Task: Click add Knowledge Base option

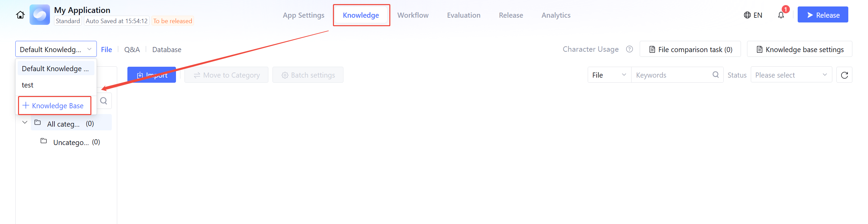Action: tap(54, 106)
